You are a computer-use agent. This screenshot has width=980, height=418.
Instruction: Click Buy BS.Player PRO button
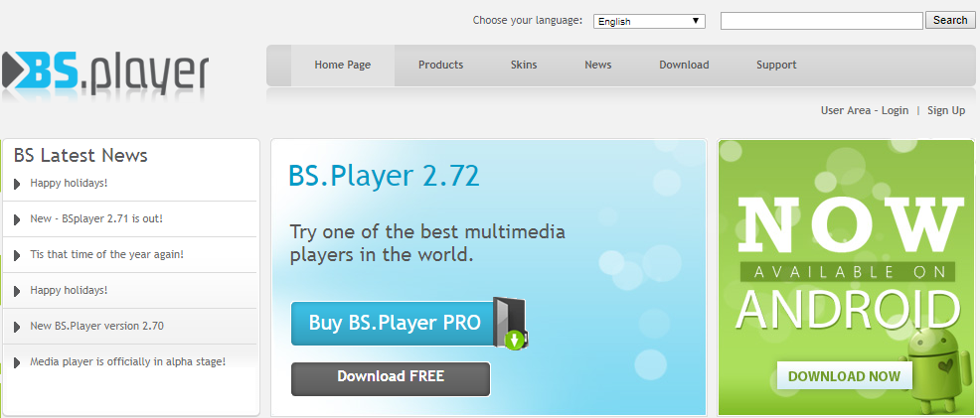[395, 323]
